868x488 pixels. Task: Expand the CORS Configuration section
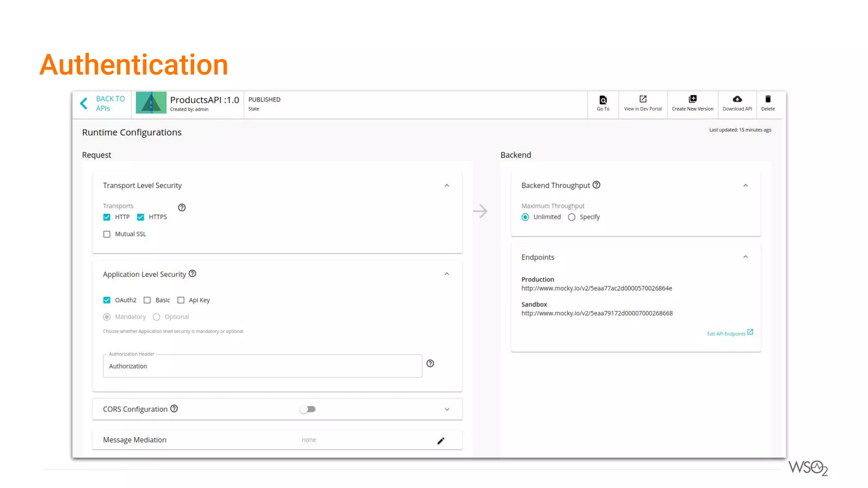click(x=447, y=409)
